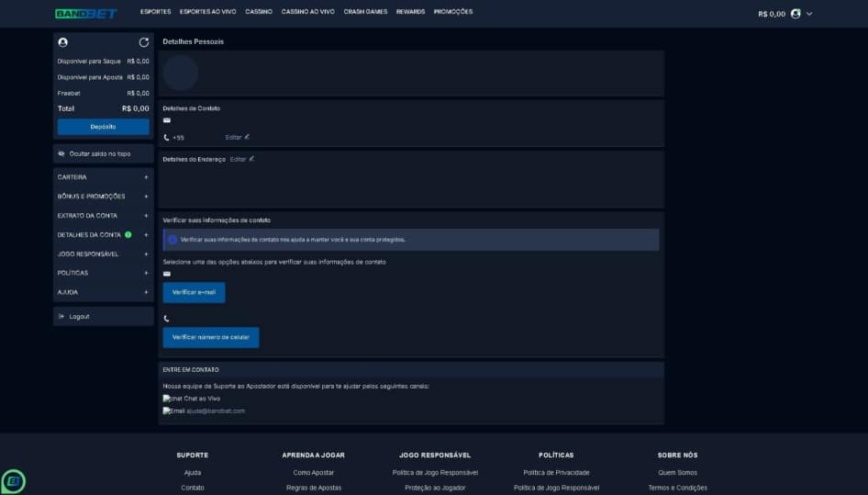868x495 pixels.
Task: Open the account dropdown chevron in header
Action: [809, 14]
